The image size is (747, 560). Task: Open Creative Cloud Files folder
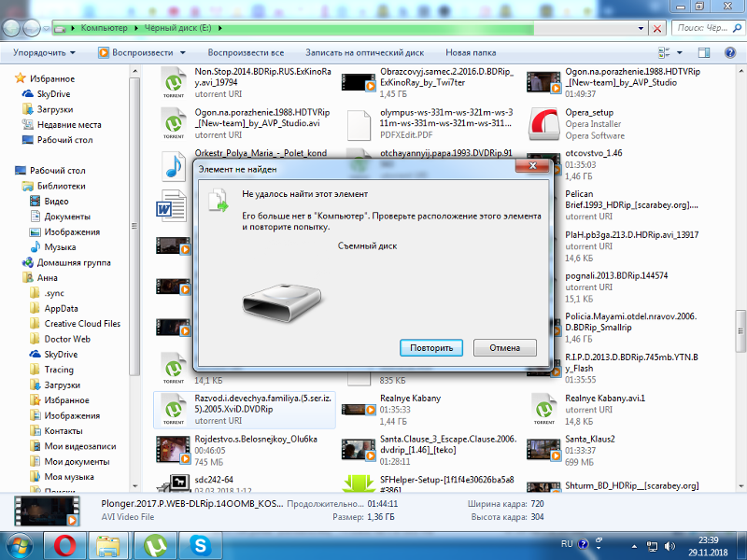coord(82,323)
